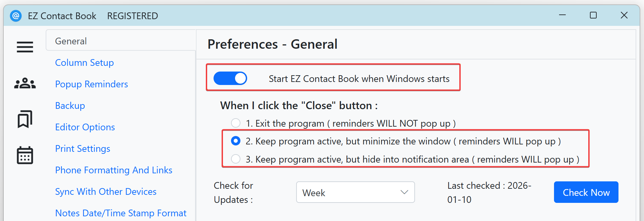Select option 1 to exit program on Close

[235, 123]
